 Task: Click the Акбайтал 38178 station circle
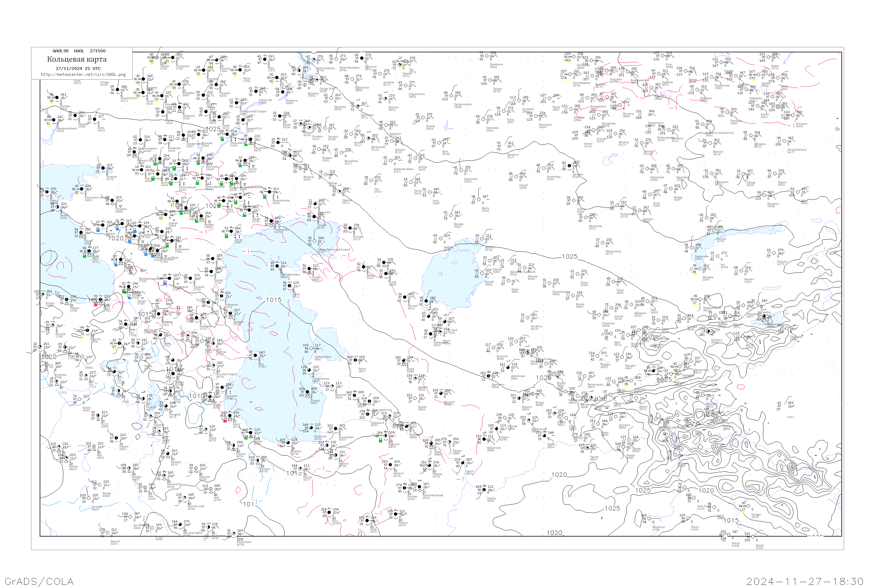[x=528, y=318]
